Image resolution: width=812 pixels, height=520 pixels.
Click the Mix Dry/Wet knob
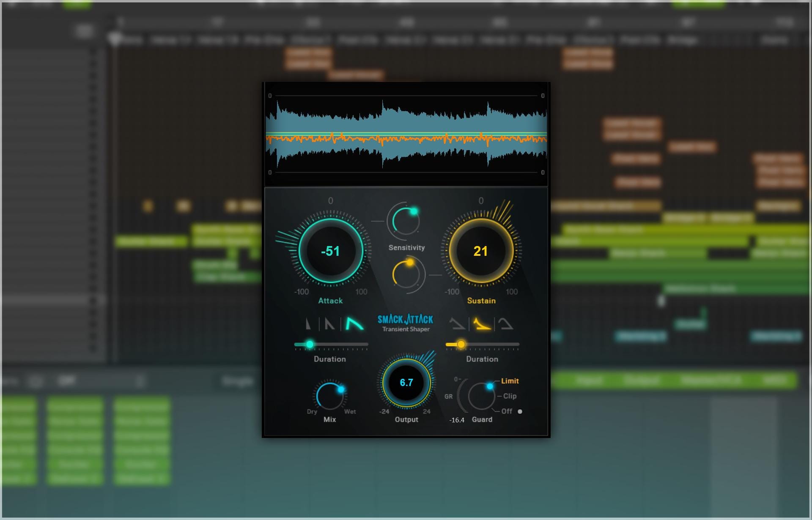click(330, 396)
